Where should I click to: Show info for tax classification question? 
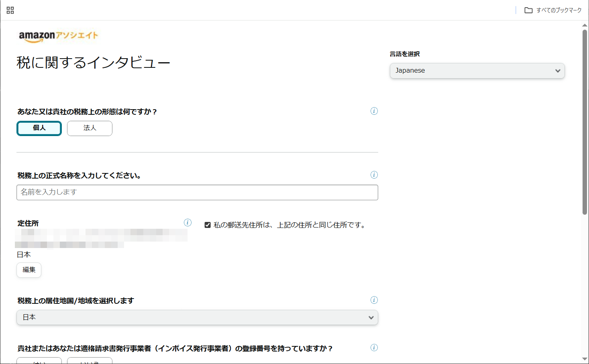(374, 111)
